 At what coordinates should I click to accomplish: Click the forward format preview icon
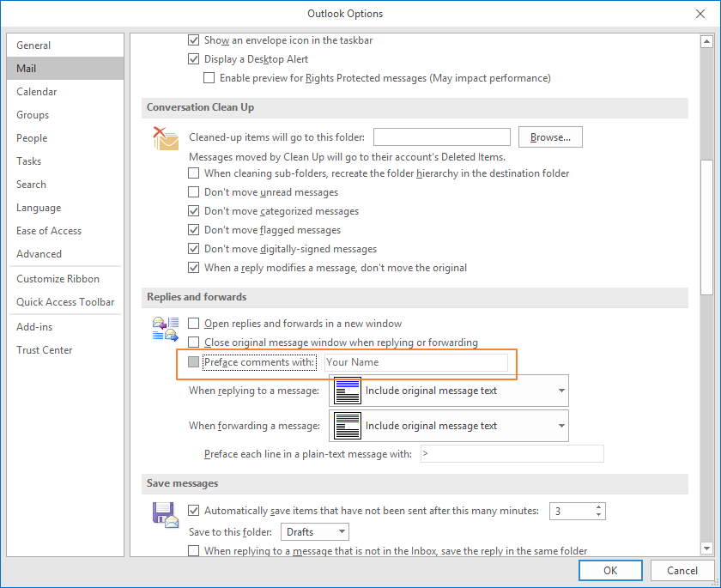347,426
